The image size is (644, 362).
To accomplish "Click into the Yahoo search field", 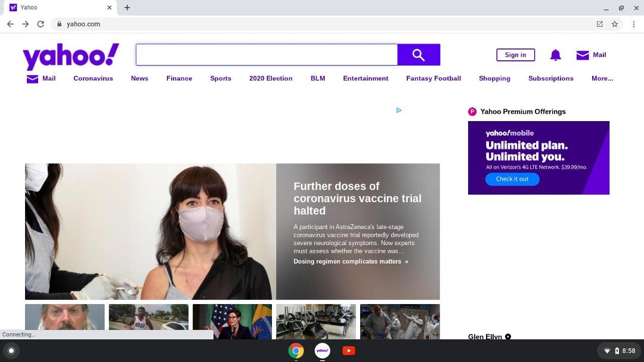I will [267, 55].
